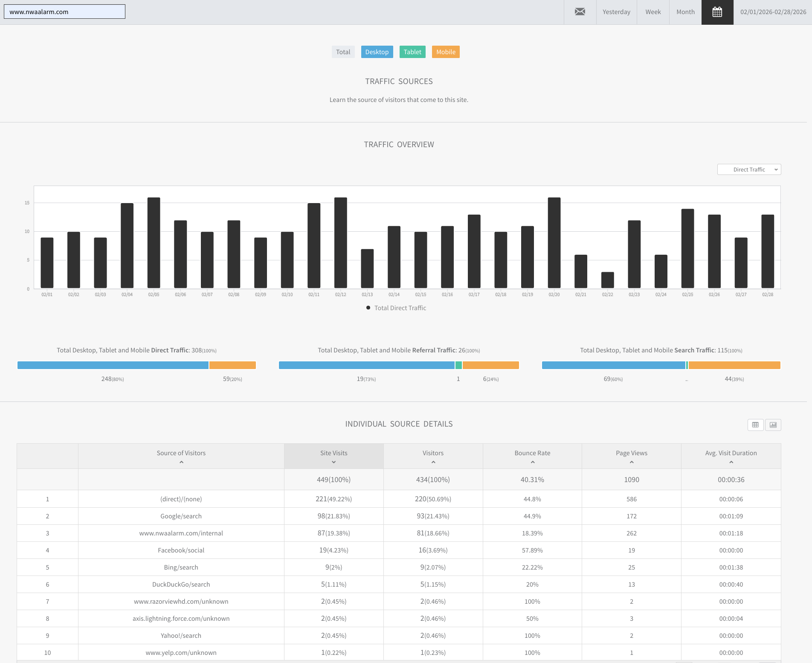Viewport: 812px width, 663px height.
Task: Switch to bar chart view icon
Action: tap(773, 425)
